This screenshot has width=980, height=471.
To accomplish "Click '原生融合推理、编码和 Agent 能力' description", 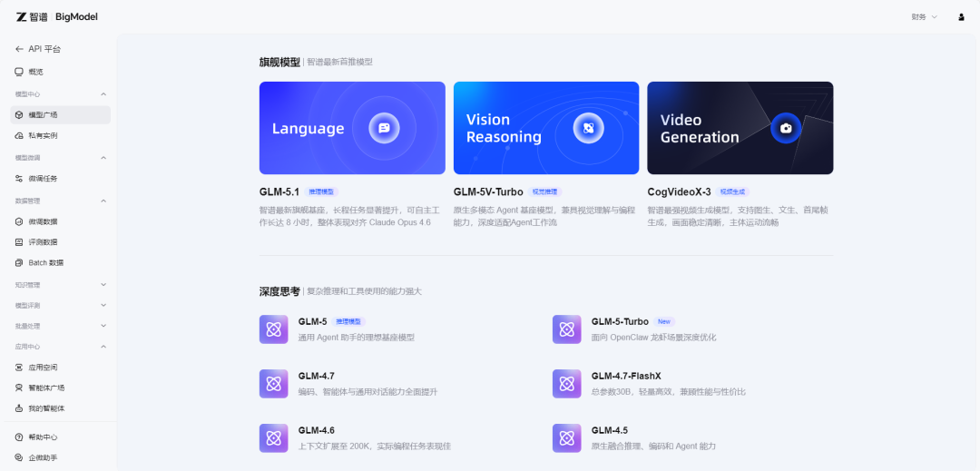I will point(653,446).
